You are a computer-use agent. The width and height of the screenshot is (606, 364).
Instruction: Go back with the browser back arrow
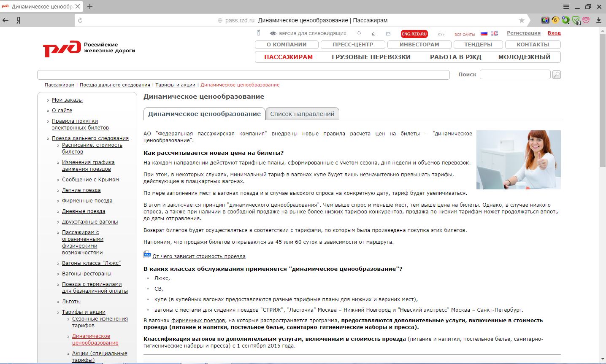click(x=5, y=20)
